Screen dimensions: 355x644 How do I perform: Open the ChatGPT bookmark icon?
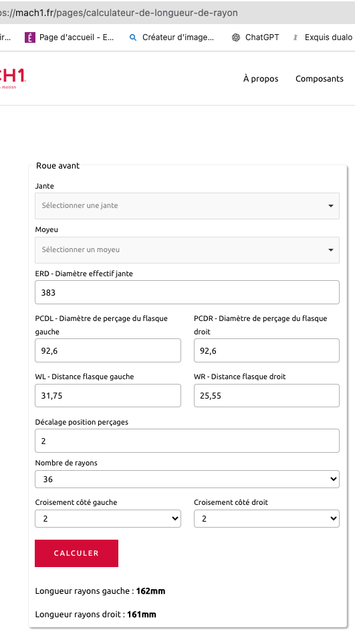(x=235, y=37)
